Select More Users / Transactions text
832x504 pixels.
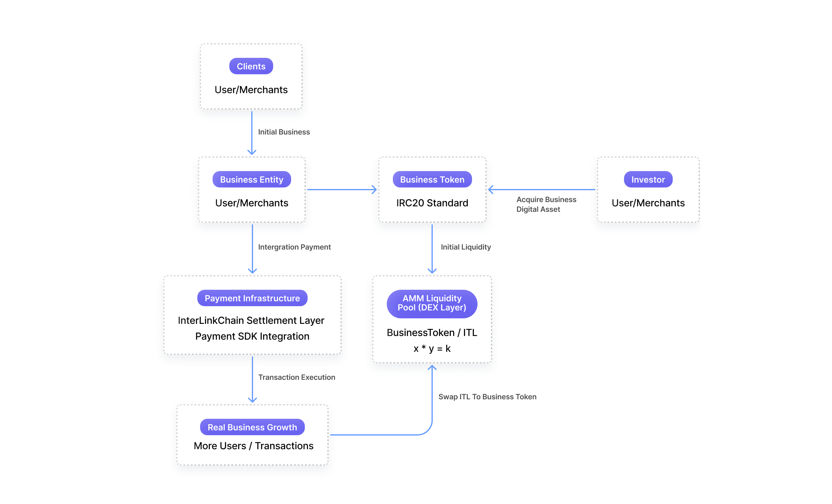tap(254, 446)
